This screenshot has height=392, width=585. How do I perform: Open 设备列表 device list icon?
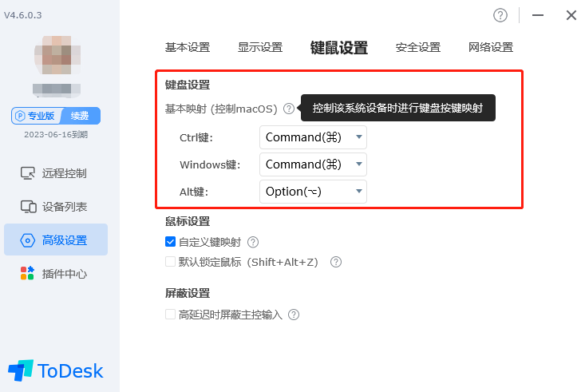point(29,207)
